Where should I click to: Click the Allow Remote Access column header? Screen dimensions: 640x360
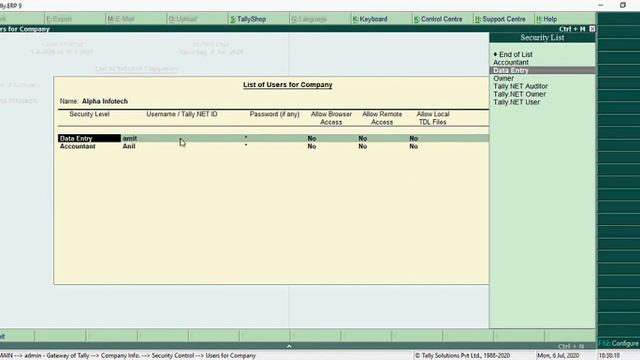pyautogui.click(x=382, y=118)
